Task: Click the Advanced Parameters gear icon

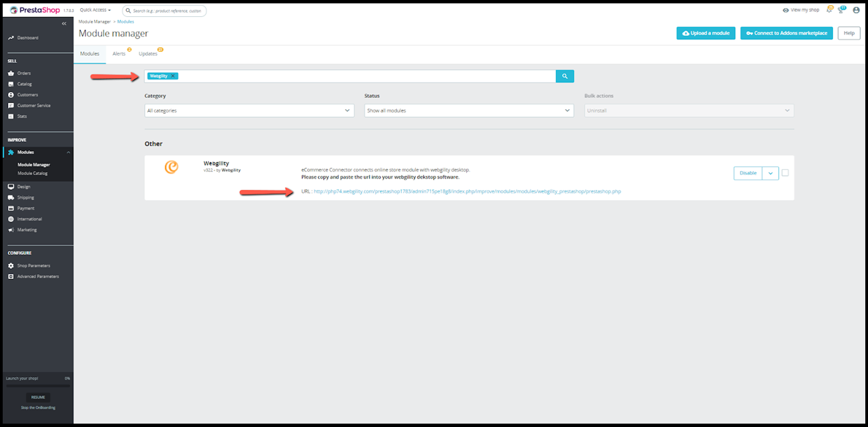Action: tap(11, 276)
